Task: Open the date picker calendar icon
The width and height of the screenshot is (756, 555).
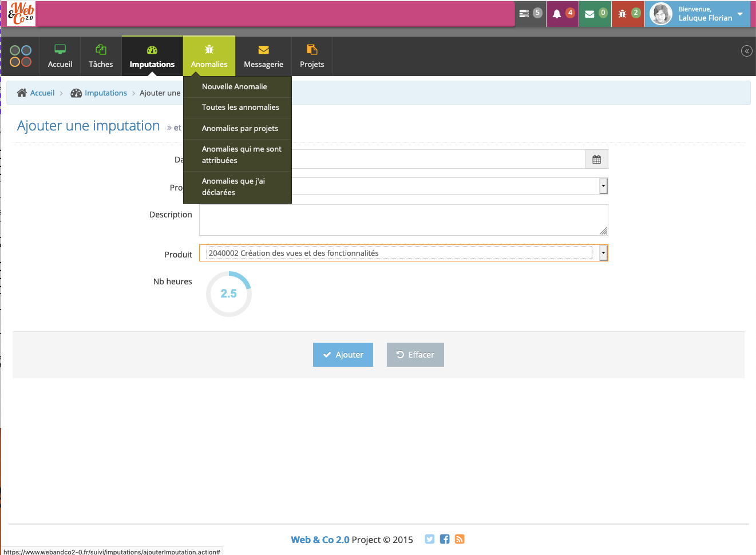Action: (x=596, y=160)
